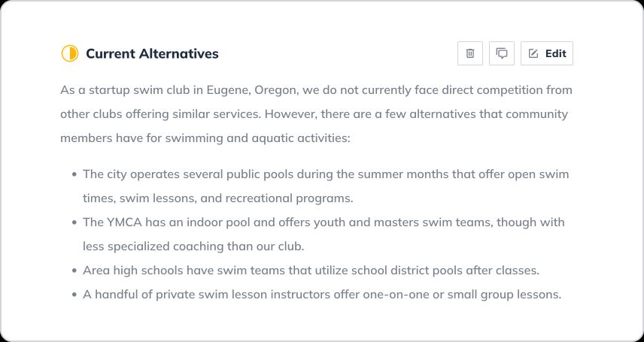Click the bullet dot before "The YMCA"

[x=74, y=222]
